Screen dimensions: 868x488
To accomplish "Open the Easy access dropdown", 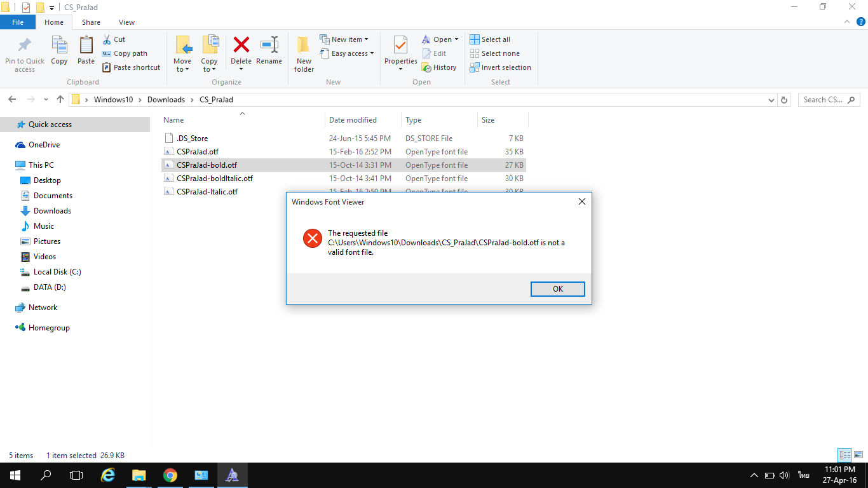I will (346, 53).
